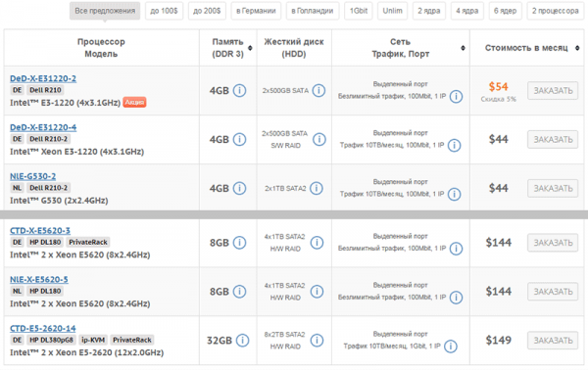Viewport: 588px width, 370px height.
Task: Open DeD-X-E31220-4 server link
Action: [43, 127]
